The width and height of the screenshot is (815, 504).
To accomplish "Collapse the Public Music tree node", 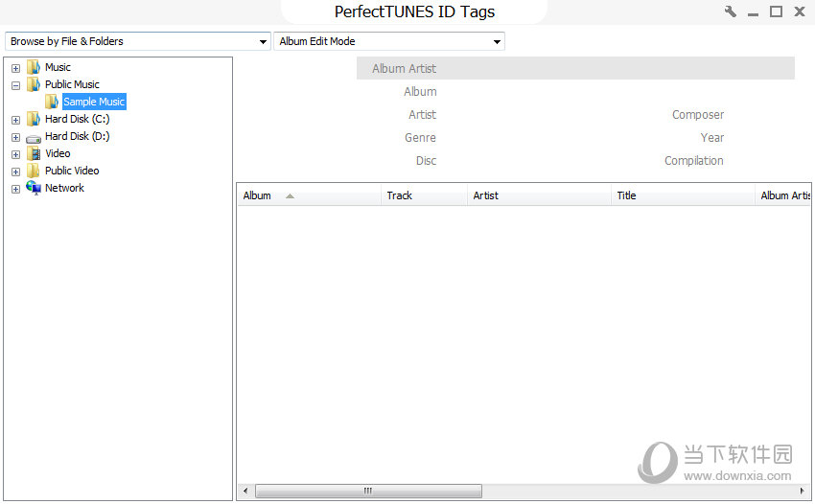I will coord(15,85).
